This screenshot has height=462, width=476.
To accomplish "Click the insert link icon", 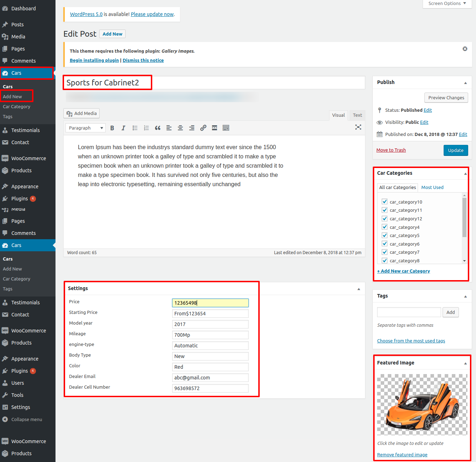I will click(x=203, y=128).
